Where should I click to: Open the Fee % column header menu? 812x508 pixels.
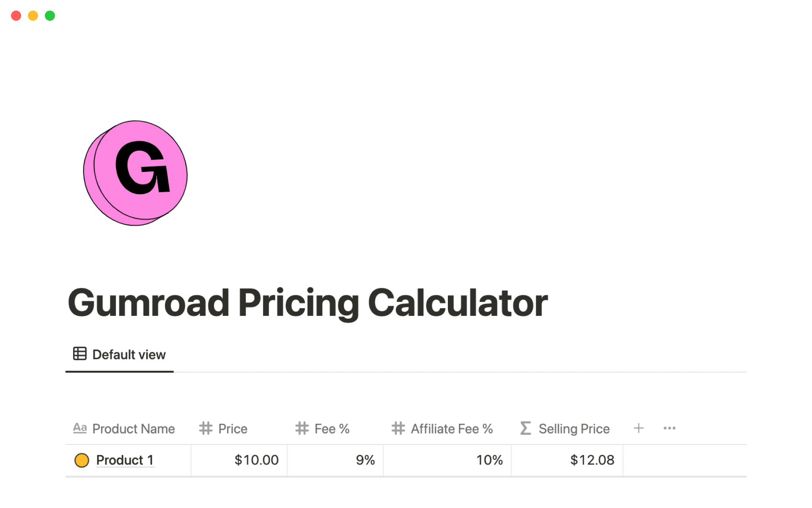click(x=332, y=428)
